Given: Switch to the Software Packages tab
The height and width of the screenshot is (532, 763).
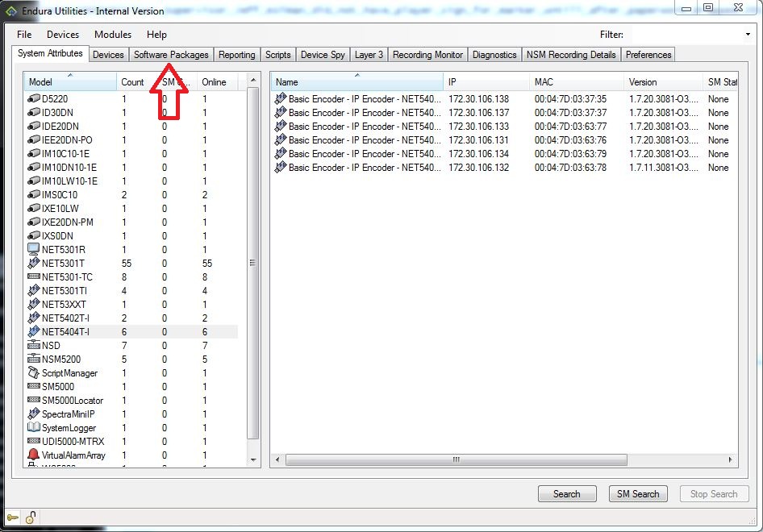Looking at the screenshot, I should coord(171,54).
